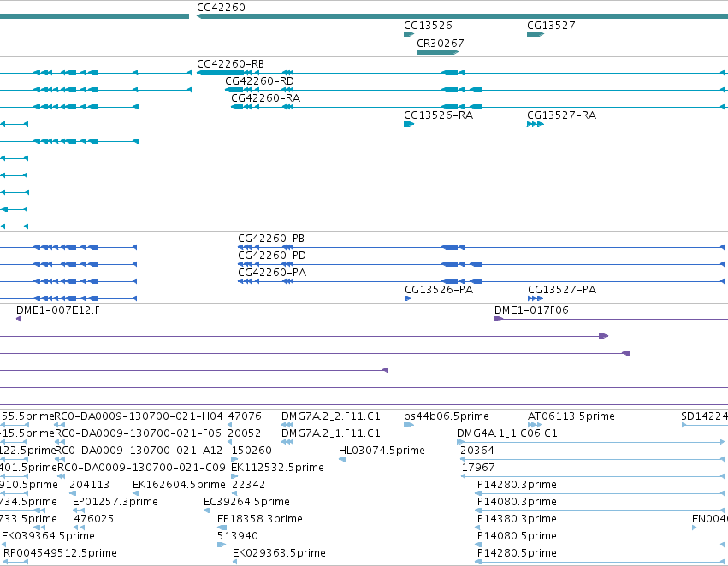728x566 pixels.
Task: Select the feature labeled 47076
Action: (x=245, y=416)
